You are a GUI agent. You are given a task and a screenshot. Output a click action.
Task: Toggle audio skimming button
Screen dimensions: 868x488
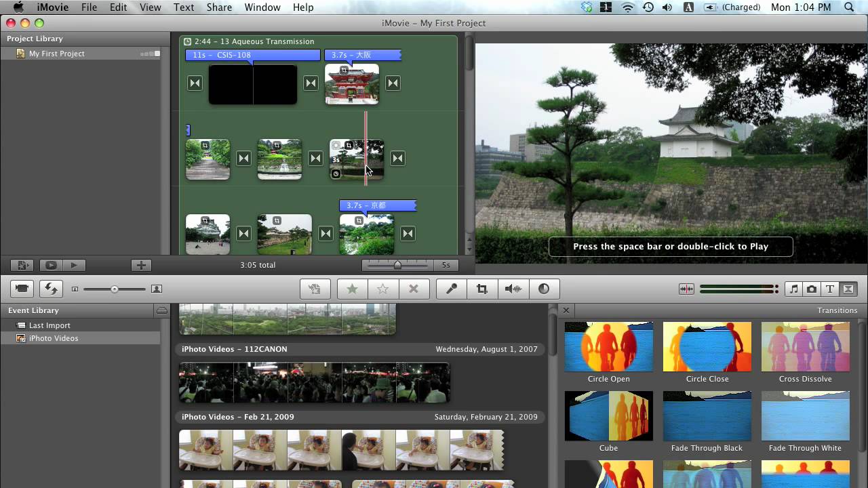point(686,289)
